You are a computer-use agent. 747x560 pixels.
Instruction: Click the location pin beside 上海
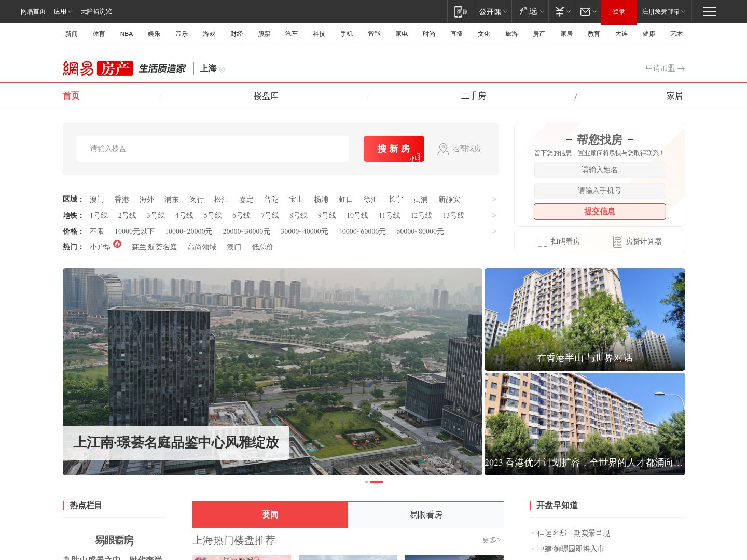222,69
